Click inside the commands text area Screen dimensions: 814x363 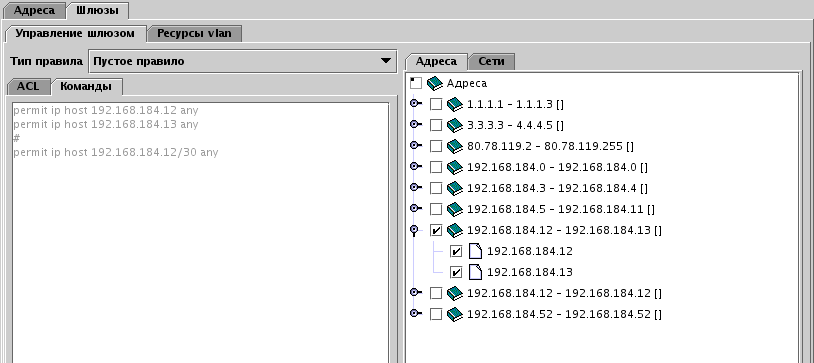(200, 233)
